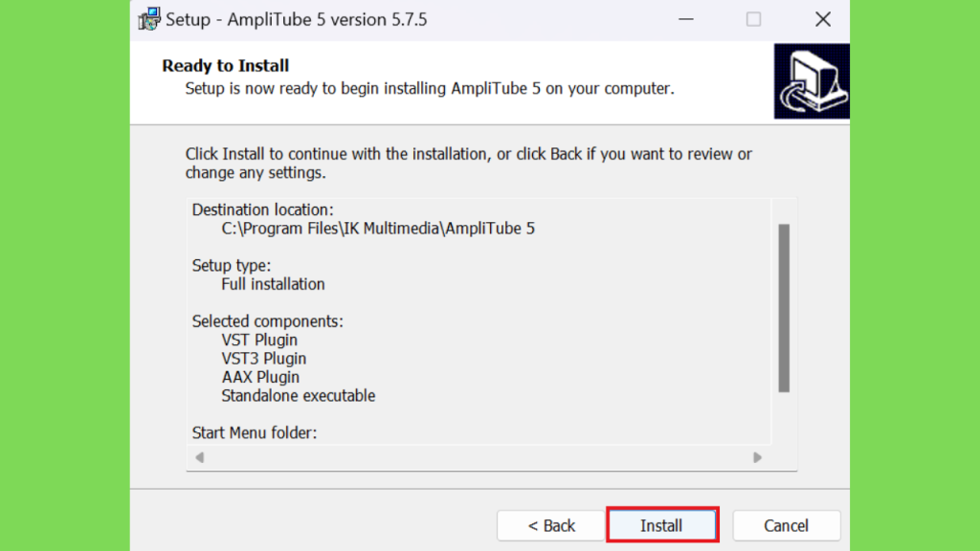The height and width of the screenshot is (551, 980).
Task: Click the right arrow of horizontal scrollbar
Action: click(x=757, y=457)
